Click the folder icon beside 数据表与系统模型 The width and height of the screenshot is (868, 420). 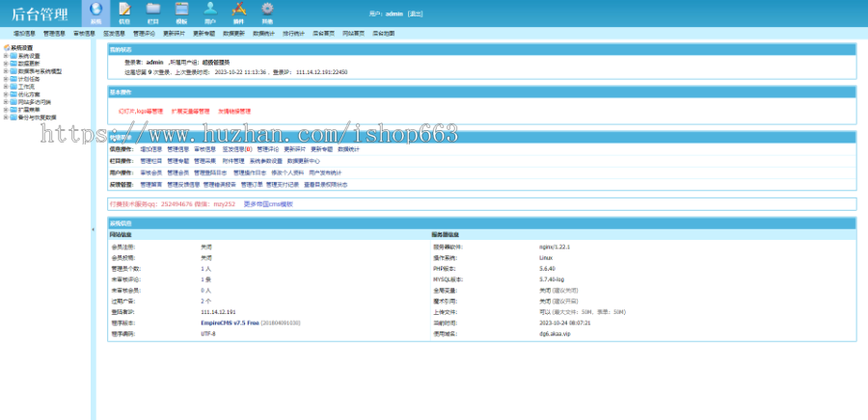click(14, 71)
